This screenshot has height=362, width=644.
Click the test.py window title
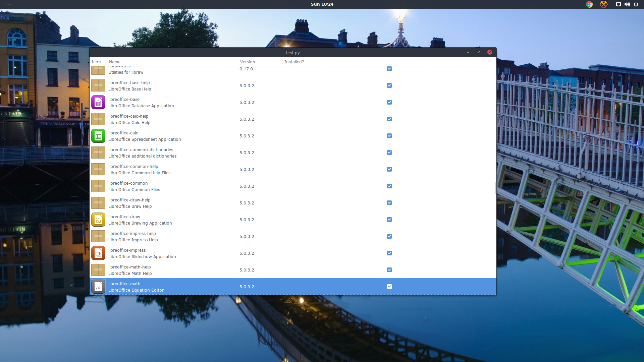[x=292, y=53]
